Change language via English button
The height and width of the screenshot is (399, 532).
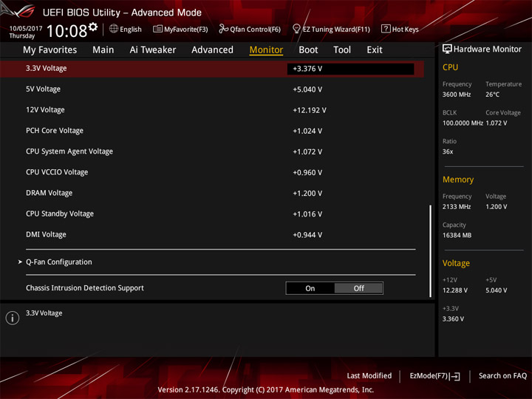point(131,29)
